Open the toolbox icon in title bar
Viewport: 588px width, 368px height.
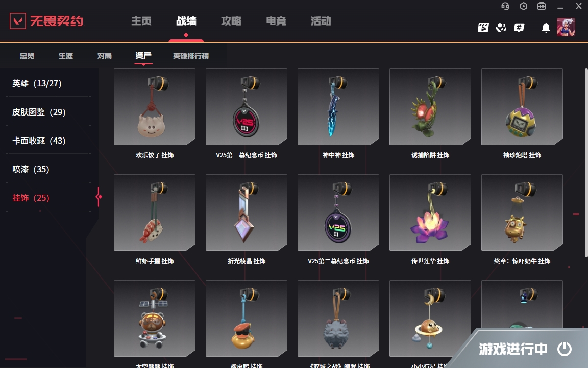click(542, 6)
